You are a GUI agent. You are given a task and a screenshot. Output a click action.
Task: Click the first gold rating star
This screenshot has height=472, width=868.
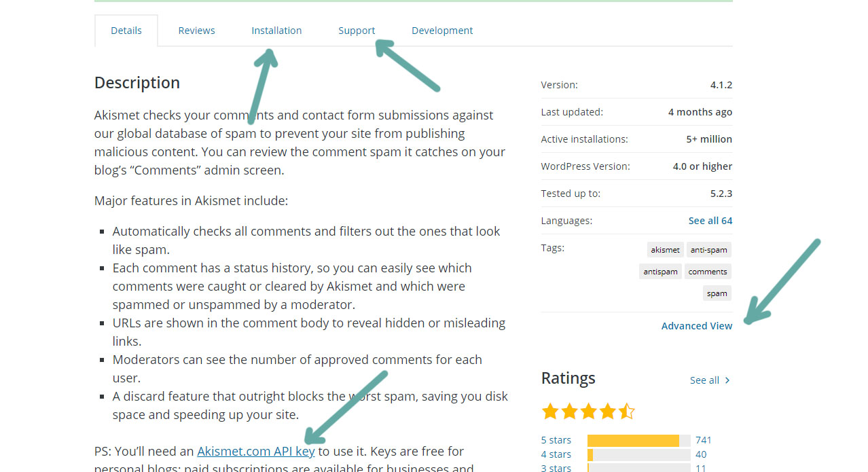coord(550,412)
